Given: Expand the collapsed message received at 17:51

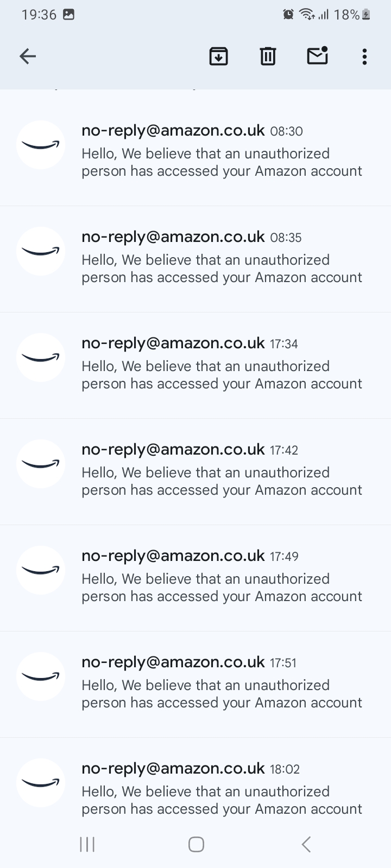Looking at the screenshot, I should click(222, 684).
